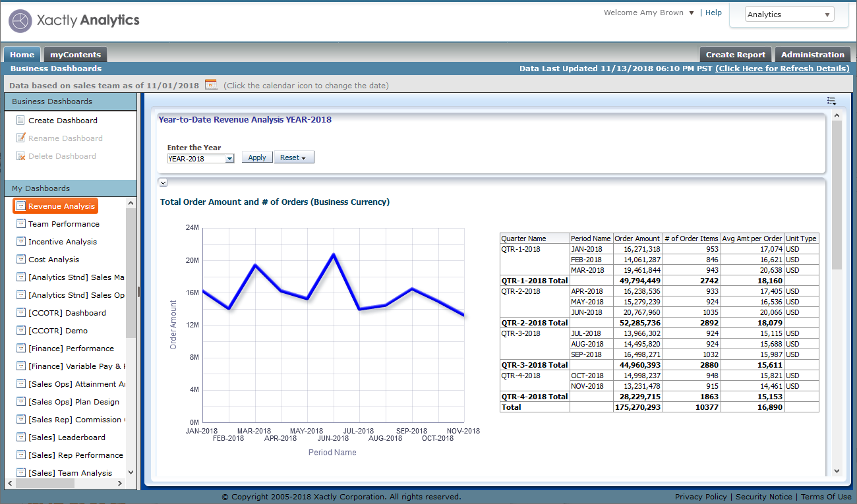This screenshot has height=504, width=857.
Task: Expand the Analytics application dropdown
Action: pos(789,14)
